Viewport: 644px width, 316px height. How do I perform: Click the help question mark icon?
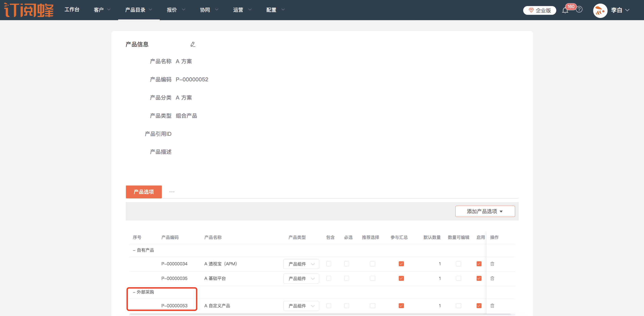pos(579,9)
